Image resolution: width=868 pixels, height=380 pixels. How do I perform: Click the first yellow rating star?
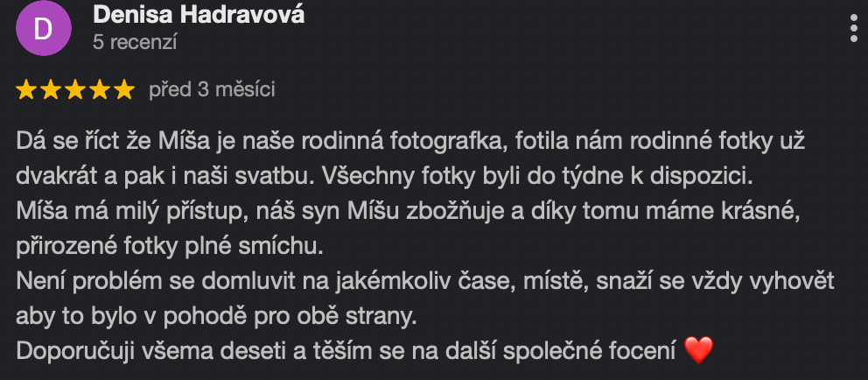tap(26, 89)
